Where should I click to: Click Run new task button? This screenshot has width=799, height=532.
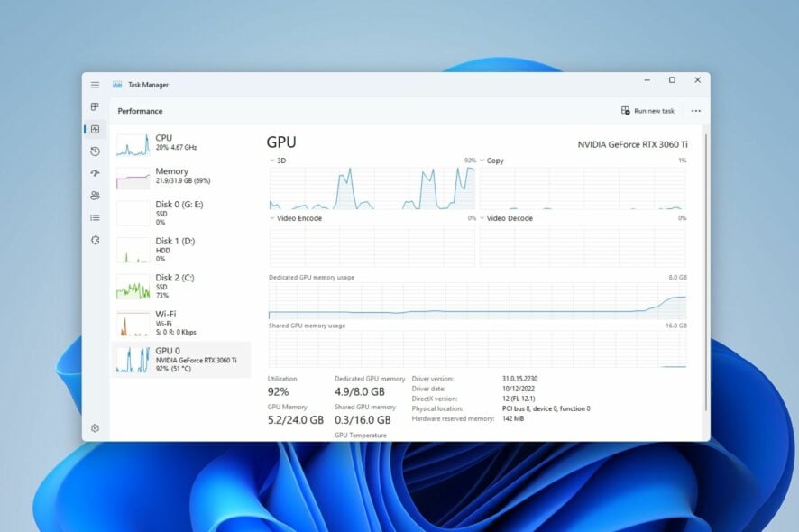(x=647, y=111)
